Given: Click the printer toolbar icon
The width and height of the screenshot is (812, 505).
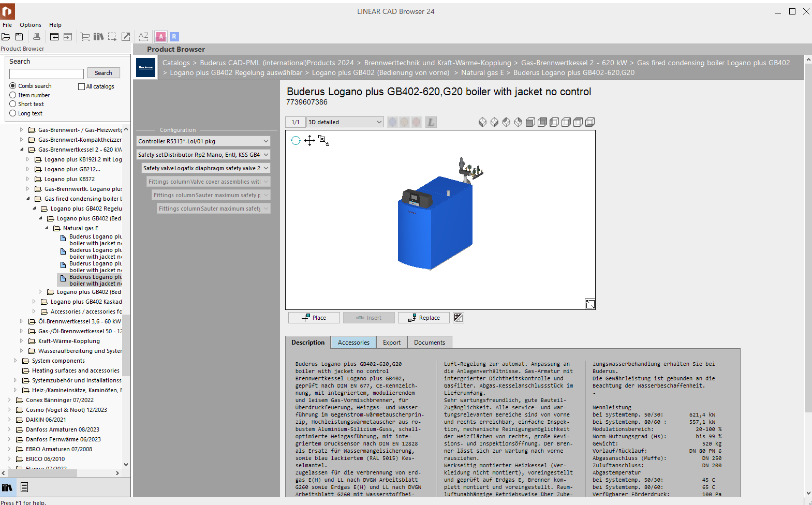Looking at the screenshot, I should point(37,37).
